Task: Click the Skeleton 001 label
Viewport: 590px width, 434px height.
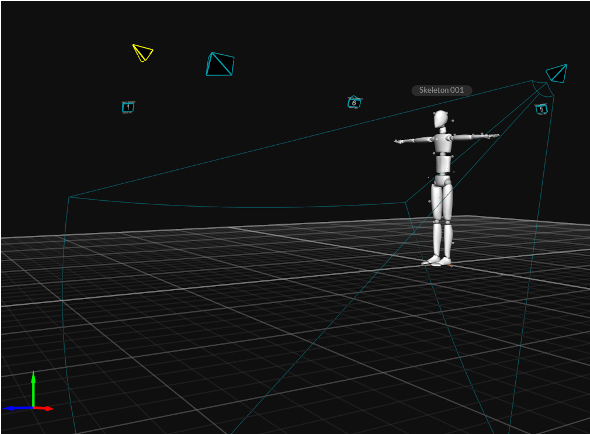Action: 442,90
